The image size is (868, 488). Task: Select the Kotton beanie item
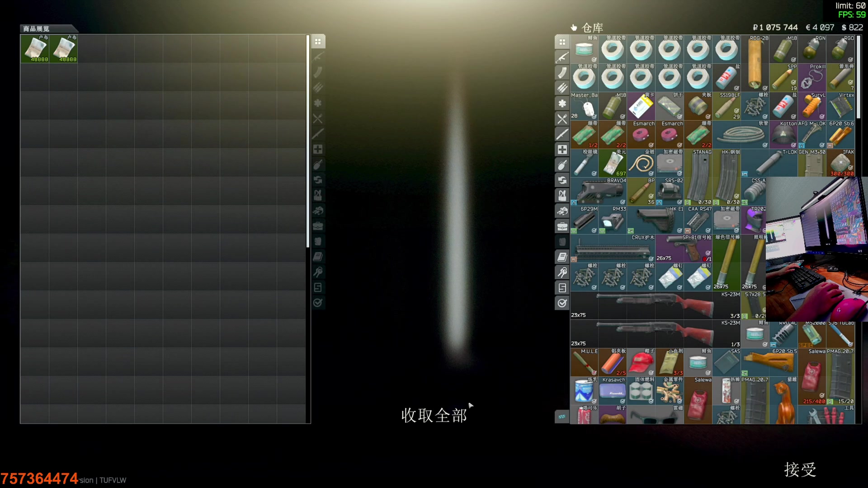point(783,135)
